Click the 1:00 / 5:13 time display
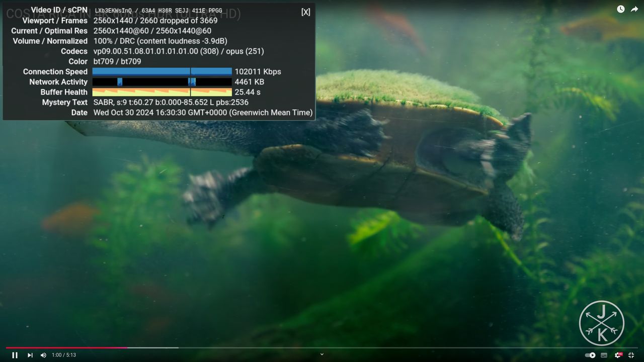The image size is (644, 362). [x=64, y=355]
